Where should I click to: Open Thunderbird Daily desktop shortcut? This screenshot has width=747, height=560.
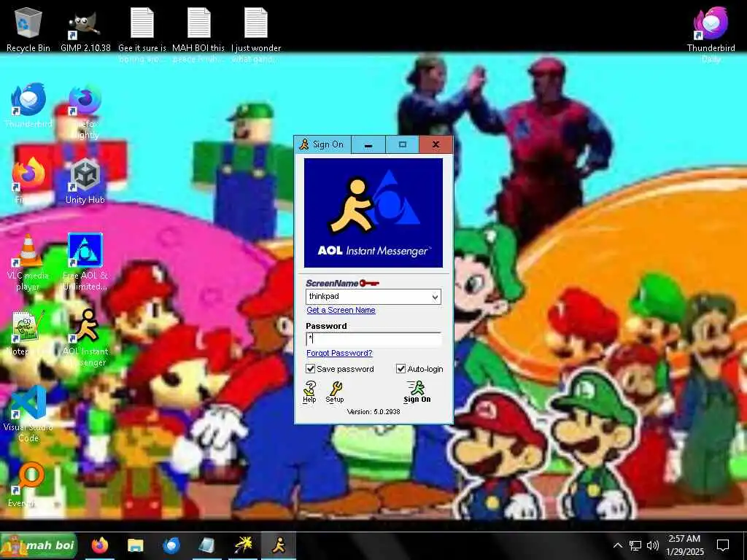711,34
